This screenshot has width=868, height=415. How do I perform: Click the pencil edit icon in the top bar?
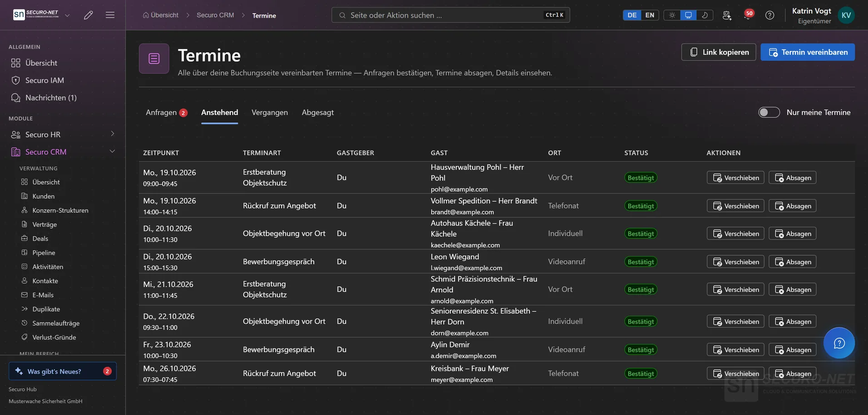pyautogui.click(x=89, y=15)
